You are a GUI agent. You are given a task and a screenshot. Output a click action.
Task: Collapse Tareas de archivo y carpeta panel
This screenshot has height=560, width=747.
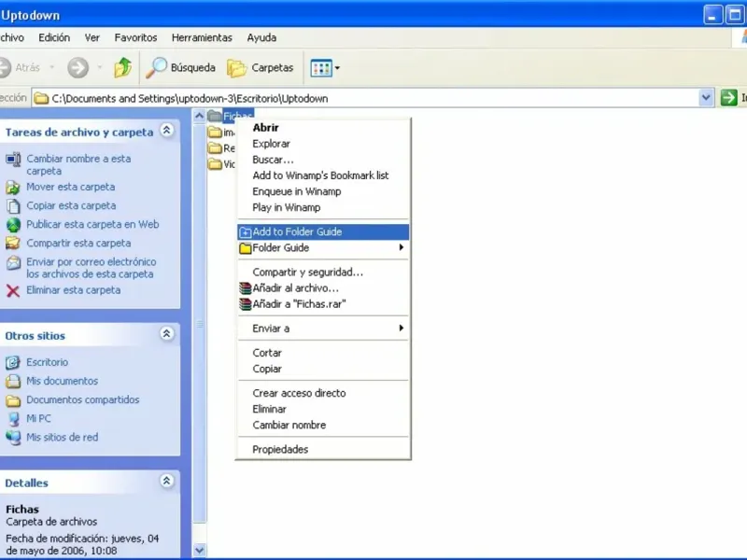click(x=167, y=130)
